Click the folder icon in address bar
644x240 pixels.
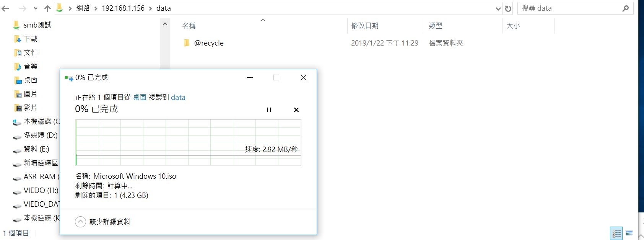click(60, 8)
